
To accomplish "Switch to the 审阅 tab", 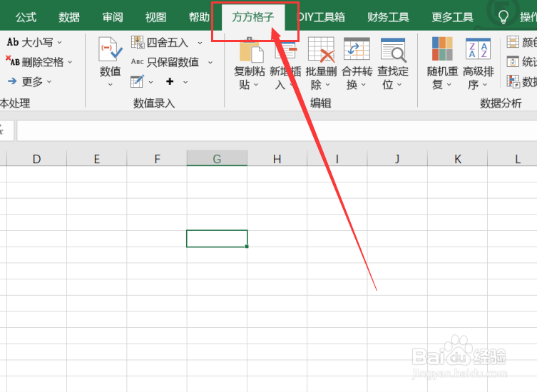I will click(x=113, y=17).
